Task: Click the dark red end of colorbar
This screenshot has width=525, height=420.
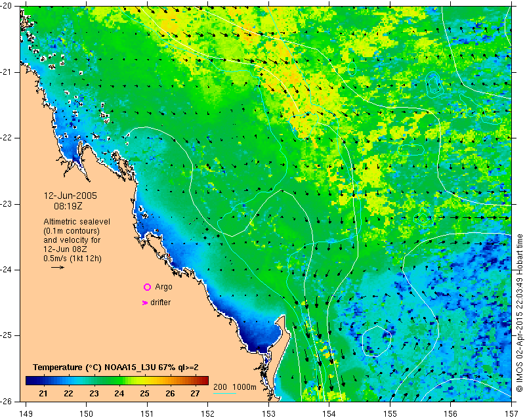Action: 205,381
